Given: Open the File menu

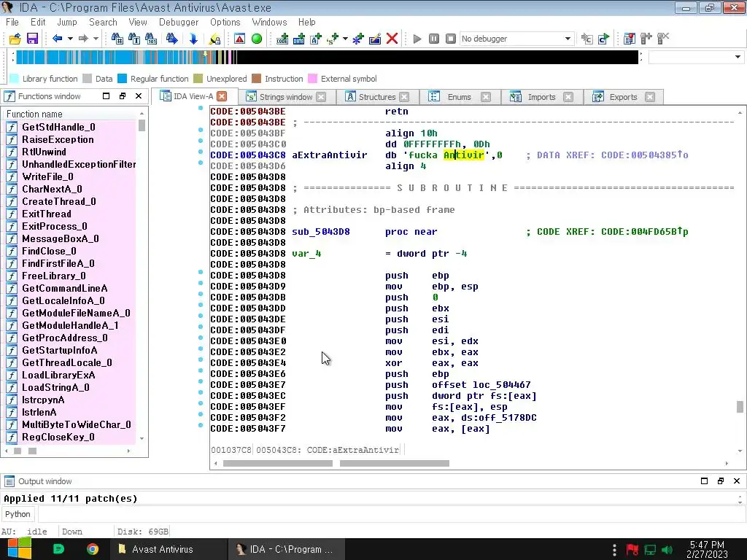Looking at the screenshot, I should pos(12,22).
